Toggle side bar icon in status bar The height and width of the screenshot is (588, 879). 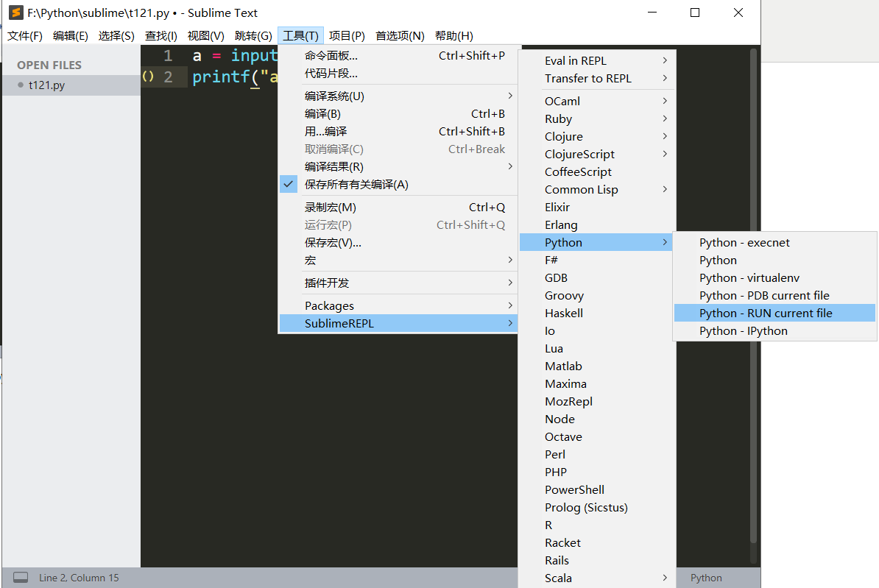pyautogui.click(x=21, y=578)
